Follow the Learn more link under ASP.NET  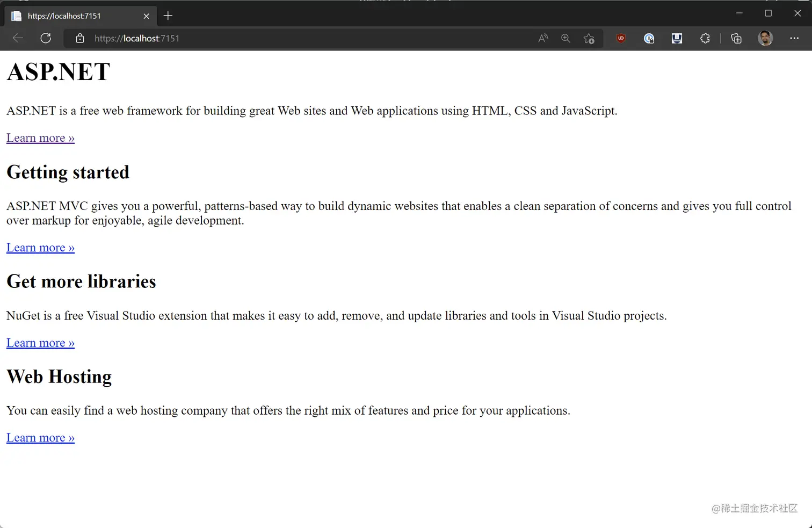point(40,138)
